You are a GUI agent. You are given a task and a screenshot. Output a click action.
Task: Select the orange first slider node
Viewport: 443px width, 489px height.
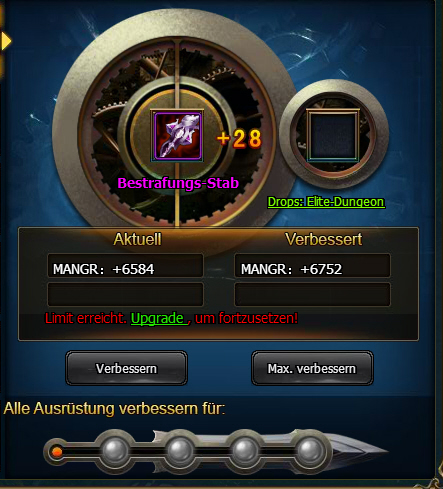click(x=57, y=452)
